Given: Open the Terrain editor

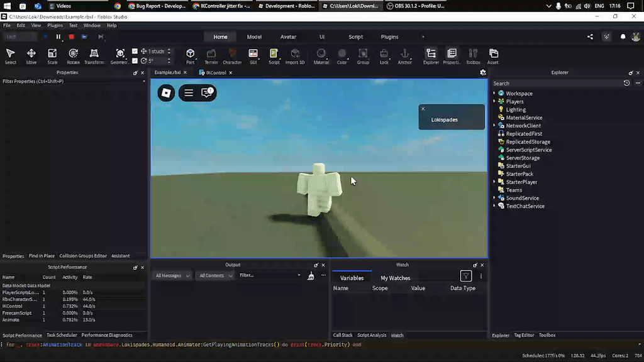Looking at the screenshot, I should coord(211,56).
